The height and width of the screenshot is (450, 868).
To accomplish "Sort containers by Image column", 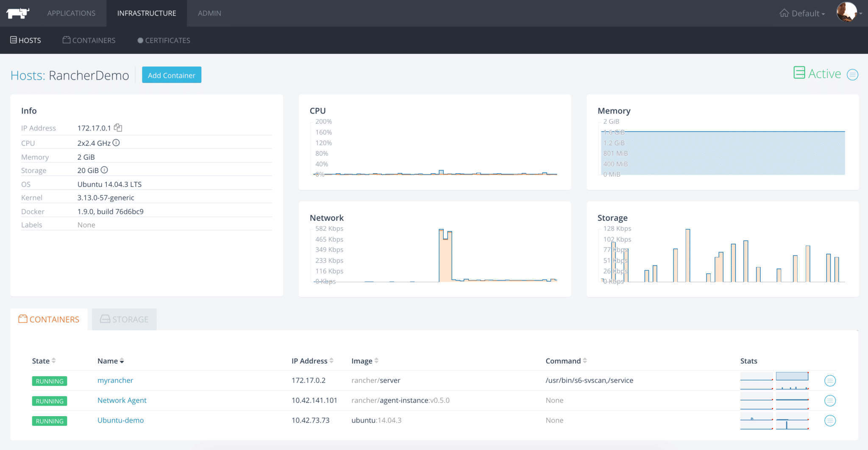I will click(364, 361).
